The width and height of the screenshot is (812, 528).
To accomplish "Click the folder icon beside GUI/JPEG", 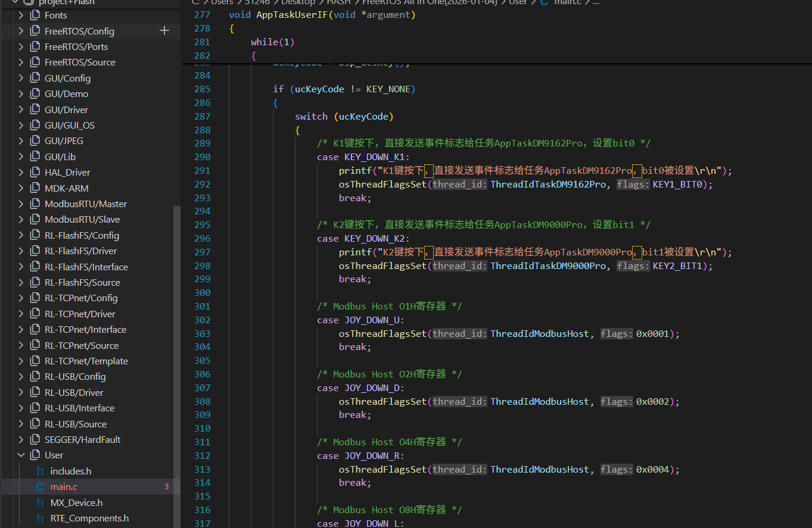I will pos(35,141).
